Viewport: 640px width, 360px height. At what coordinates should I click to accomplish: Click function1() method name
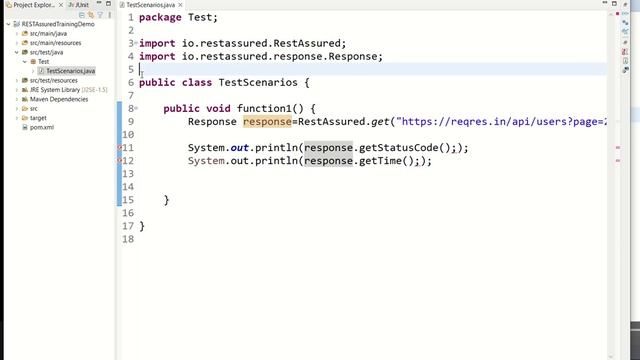coord(270,109)
